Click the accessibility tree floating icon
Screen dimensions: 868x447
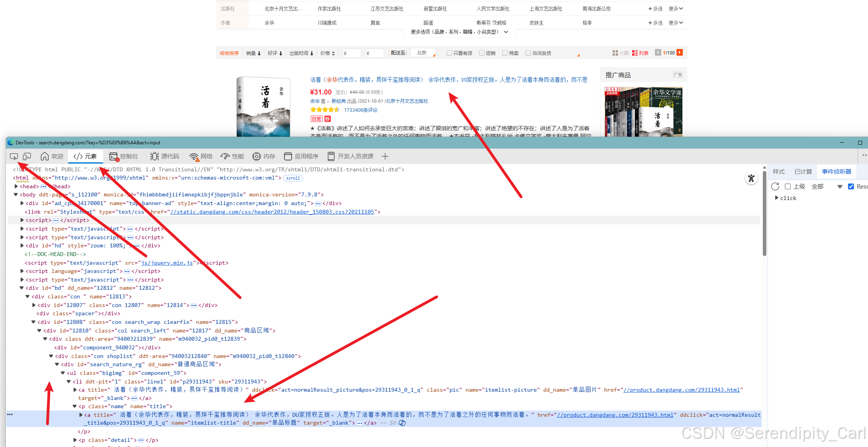coord(751,178)
